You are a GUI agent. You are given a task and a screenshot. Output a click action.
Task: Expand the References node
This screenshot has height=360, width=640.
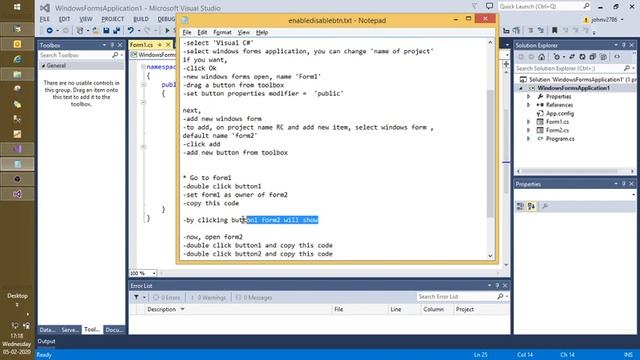529,105
